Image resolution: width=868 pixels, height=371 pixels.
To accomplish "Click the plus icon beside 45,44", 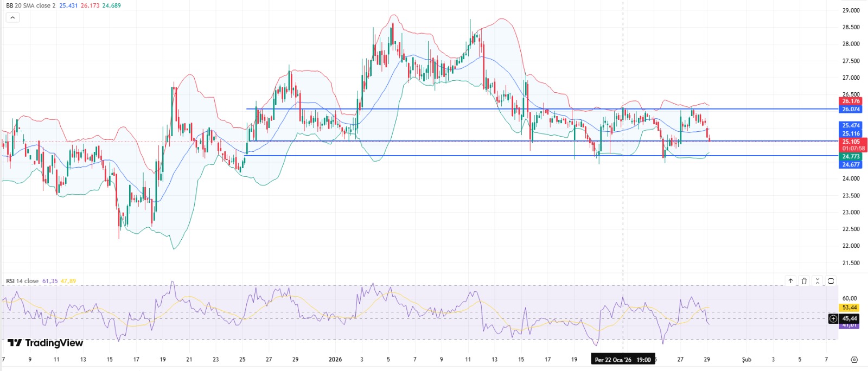I will (833, 319).
